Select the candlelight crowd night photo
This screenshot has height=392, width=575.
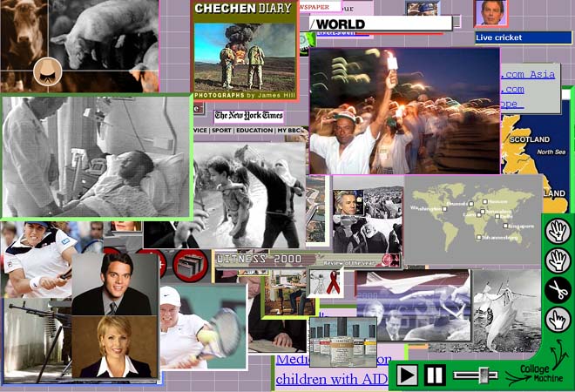404,111
